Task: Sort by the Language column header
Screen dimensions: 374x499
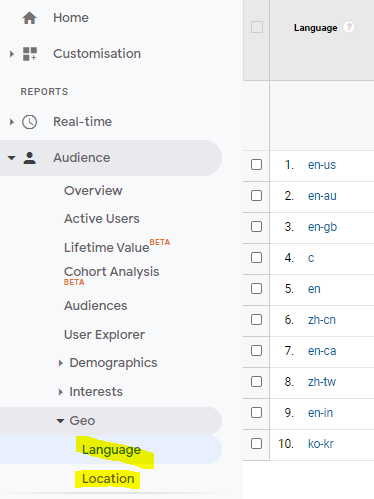Action: click(x=315, y=28)
